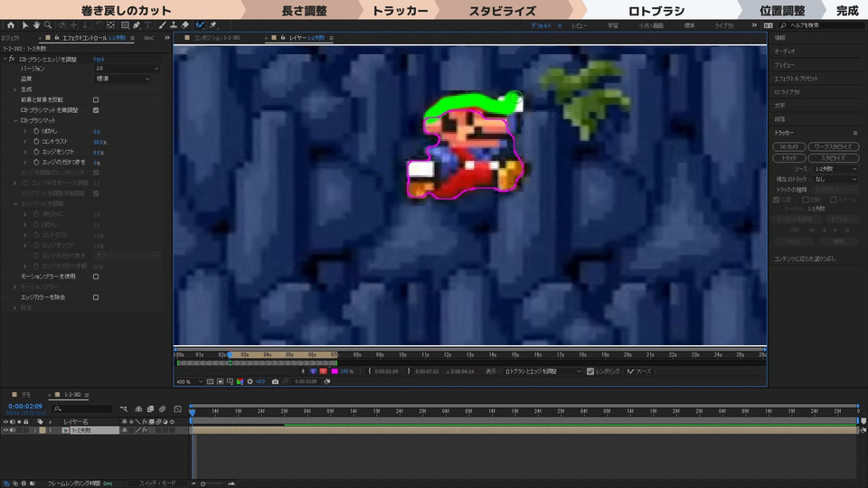Click the ぼかし value 5.0
Image resolution: width=868 pixels, height=488 pixels.
tap(97, 132)
